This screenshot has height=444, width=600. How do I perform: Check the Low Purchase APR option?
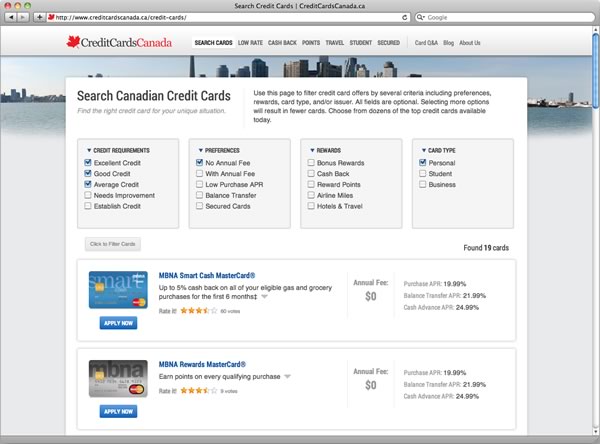(199, 184)
